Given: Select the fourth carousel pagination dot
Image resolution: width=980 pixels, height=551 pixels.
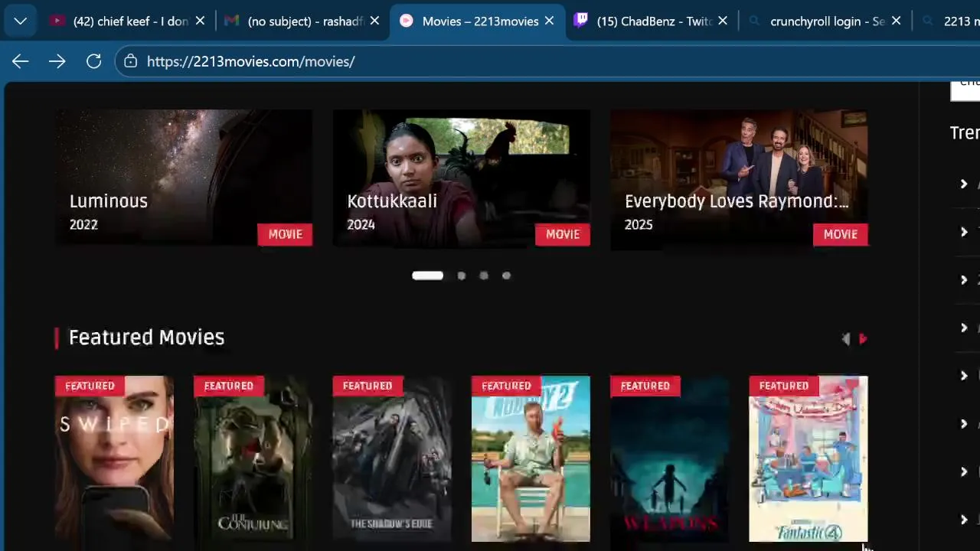Looking at the screenshot, I should 506,275.
